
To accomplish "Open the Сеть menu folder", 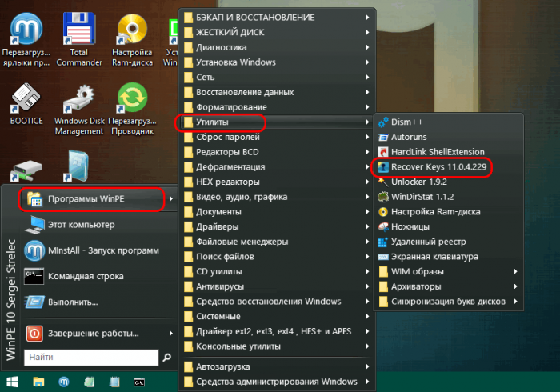I will [x=277, y=77].
